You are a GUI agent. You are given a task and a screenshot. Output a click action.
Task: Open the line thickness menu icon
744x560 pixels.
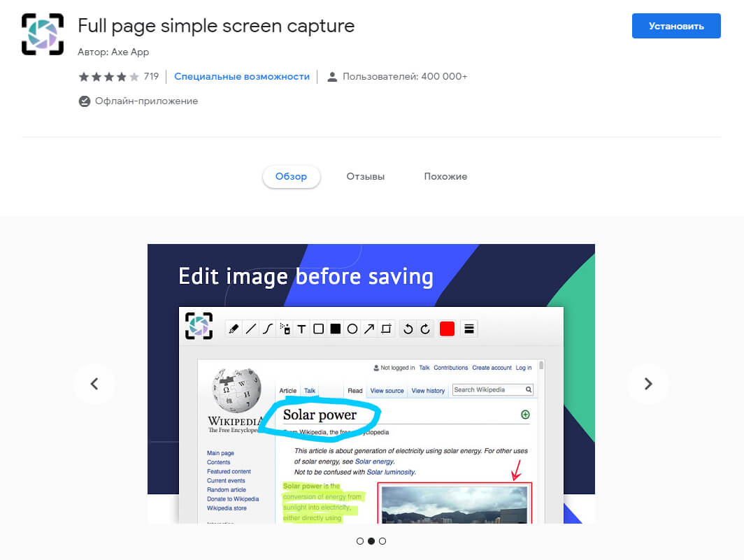pos(469,329)
